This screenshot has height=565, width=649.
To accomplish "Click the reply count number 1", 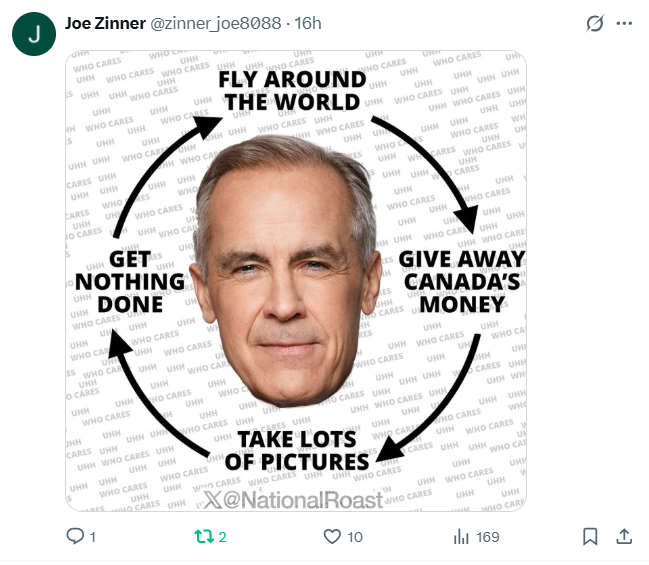I will coord(93,537).
